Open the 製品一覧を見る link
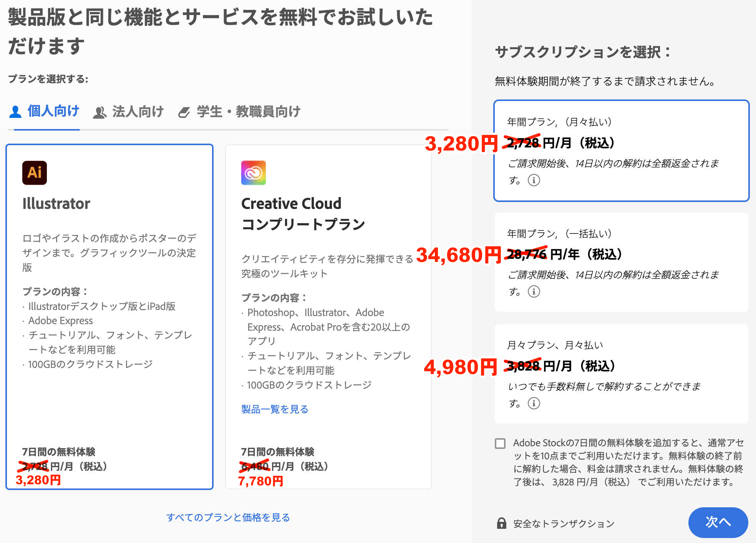This screenshot has height=543, width=756. click(x=275, y=409)
